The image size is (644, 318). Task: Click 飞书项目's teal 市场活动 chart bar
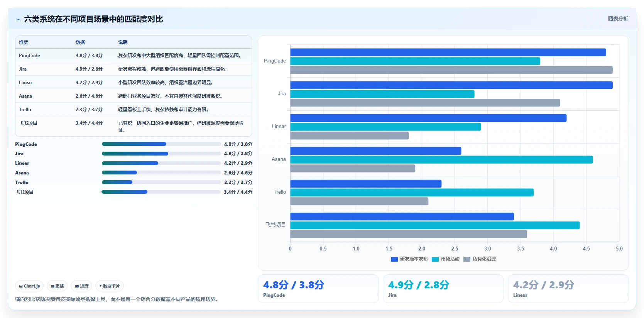[x=435, y=225]
